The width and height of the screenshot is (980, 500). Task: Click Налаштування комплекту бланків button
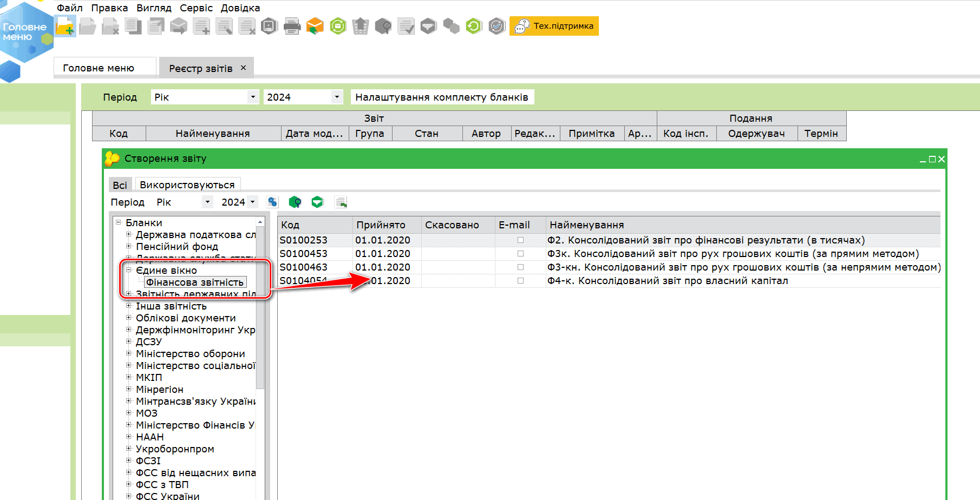(x=442, y=97)
